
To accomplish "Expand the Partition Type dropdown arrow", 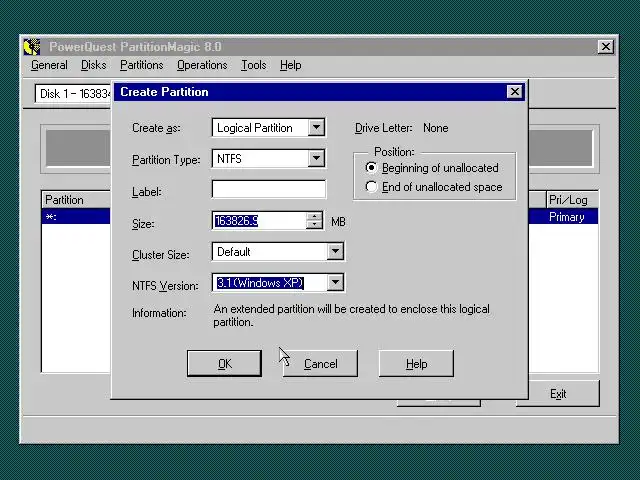I will tap(316, 158).
